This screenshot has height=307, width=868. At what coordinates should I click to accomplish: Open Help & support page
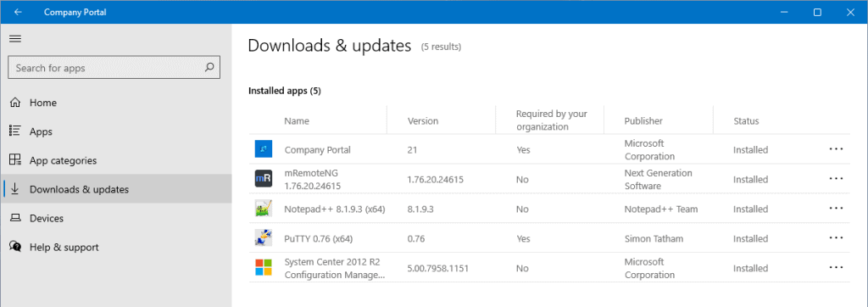point(115,247)
